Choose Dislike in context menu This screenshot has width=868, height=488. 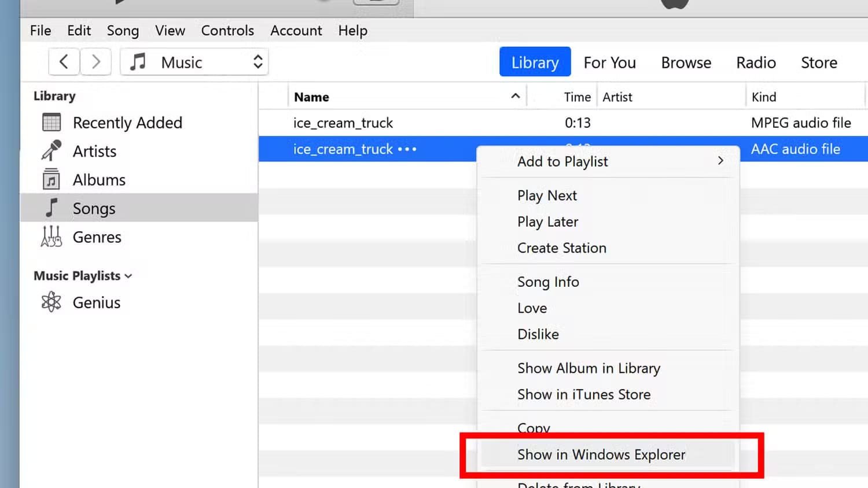(608, 334)
